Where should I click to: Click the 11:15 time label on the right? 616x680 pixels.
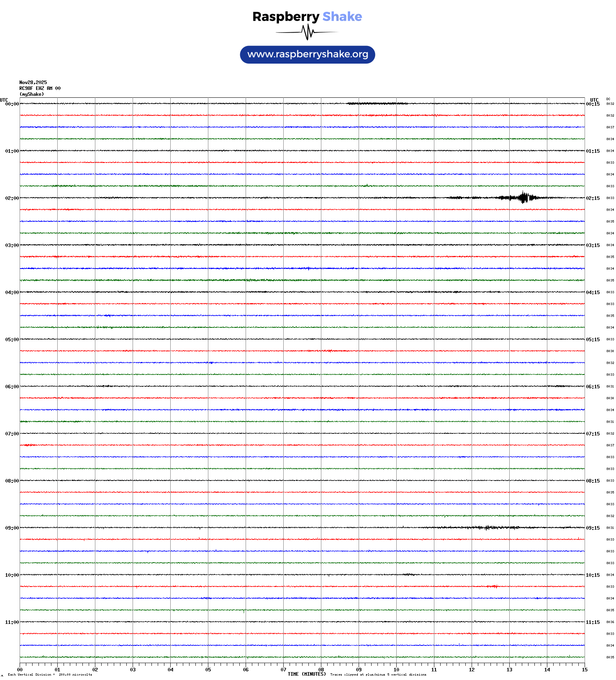[592, 622]
